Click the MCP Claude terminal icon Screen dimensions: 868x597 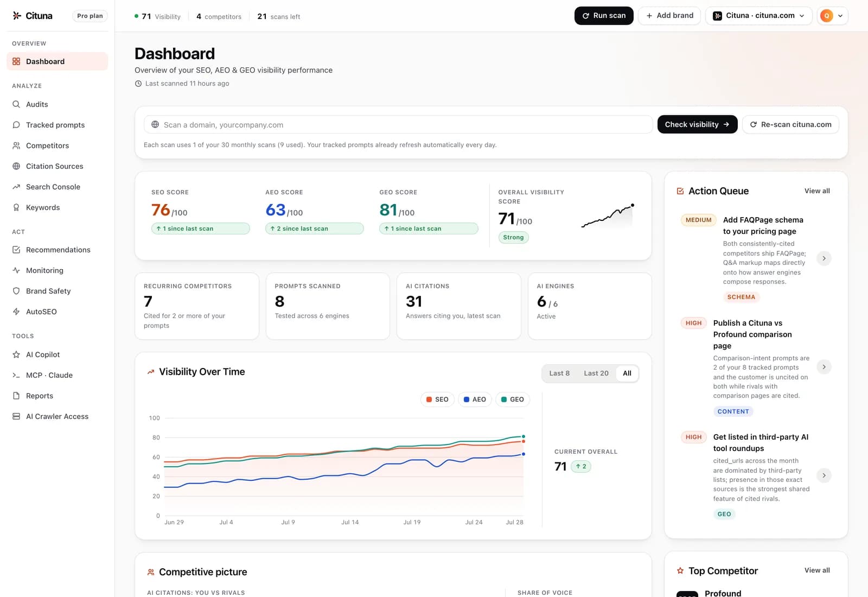pos(16,375)
